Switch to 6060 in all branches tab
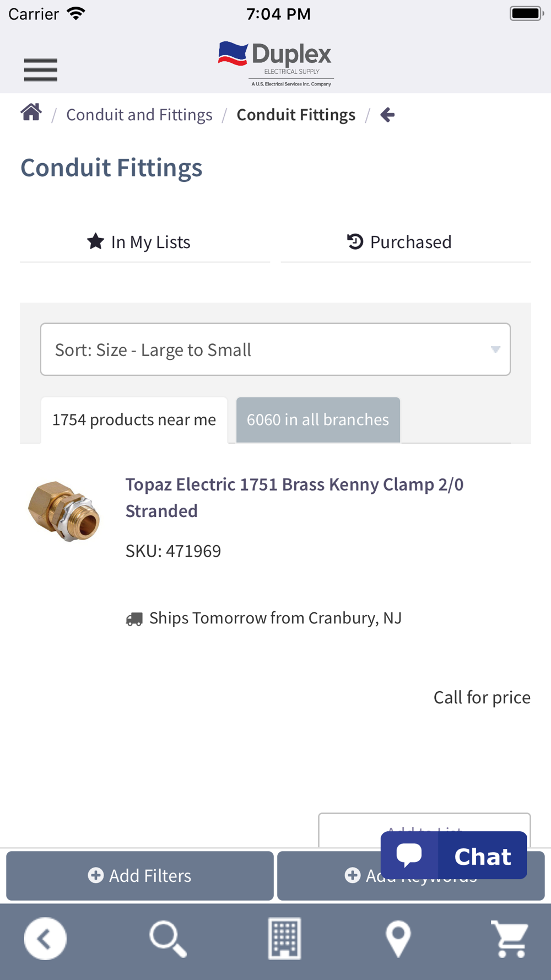 (x=318, y=420)
